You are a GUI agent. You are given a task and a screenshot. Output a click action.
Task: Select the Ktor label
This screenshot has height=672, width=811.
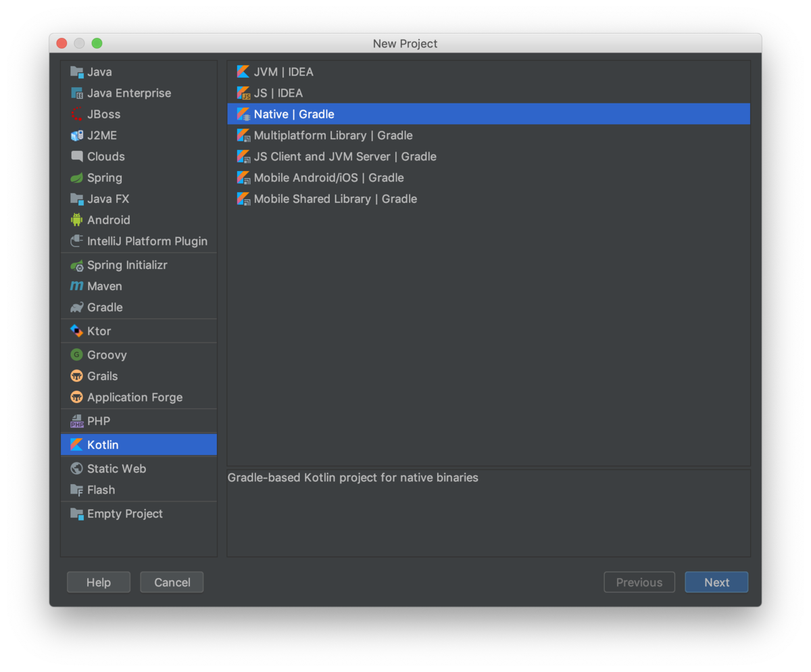point(99,331)
